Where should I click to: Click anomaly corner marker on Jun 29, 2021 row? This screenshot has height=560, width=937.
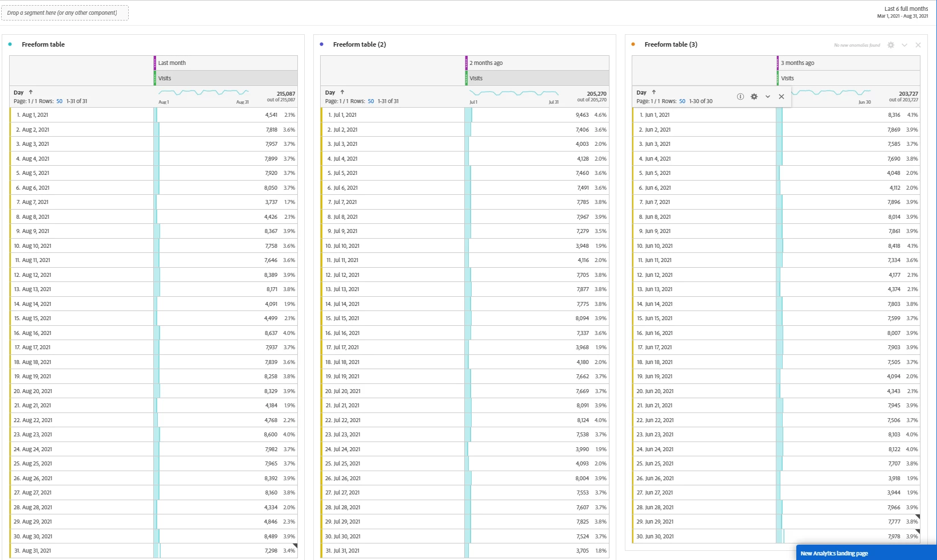click(x=918, y=517)
